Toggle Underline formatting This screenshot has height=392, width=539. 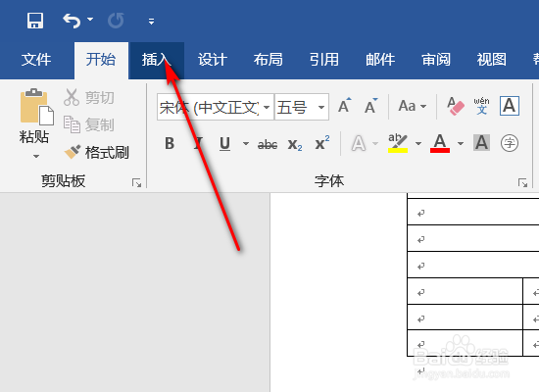pos(224,143)
